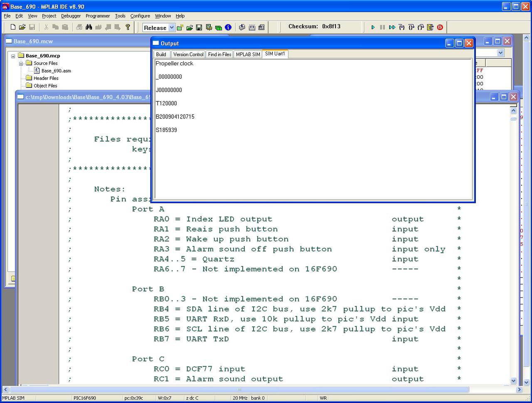Switch to the Build tab in Output
532x403 pixels.
click(x=161, y=54)
